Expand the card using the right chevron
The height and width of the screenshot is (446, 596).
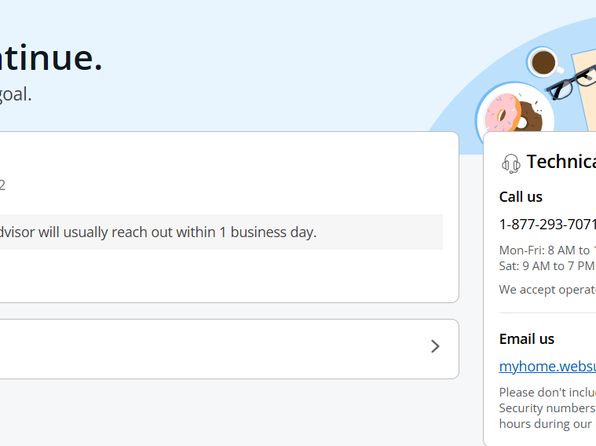pos(435,346)
